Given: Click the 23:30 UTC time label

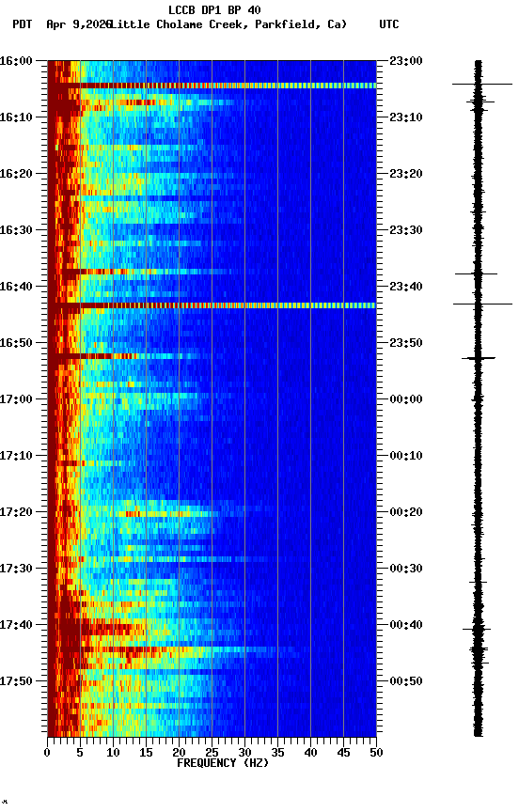Looking at the screenshot, I should pos(406,230).
